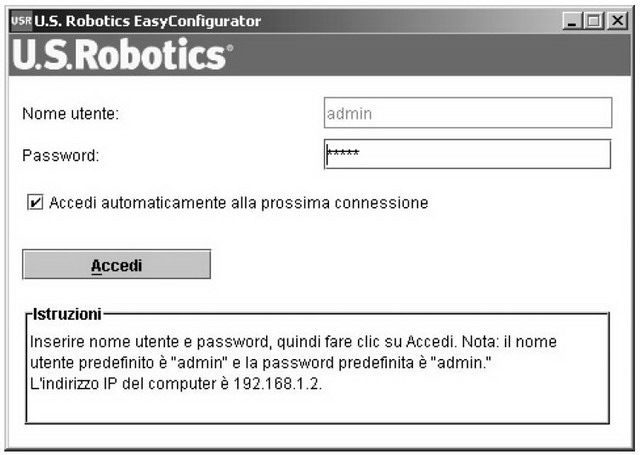Click the window title 'U.S. Robotics EasyConfigurator'
Viewport: 640px width, 455px height.
pyautogui.click(x=148, y=21)
